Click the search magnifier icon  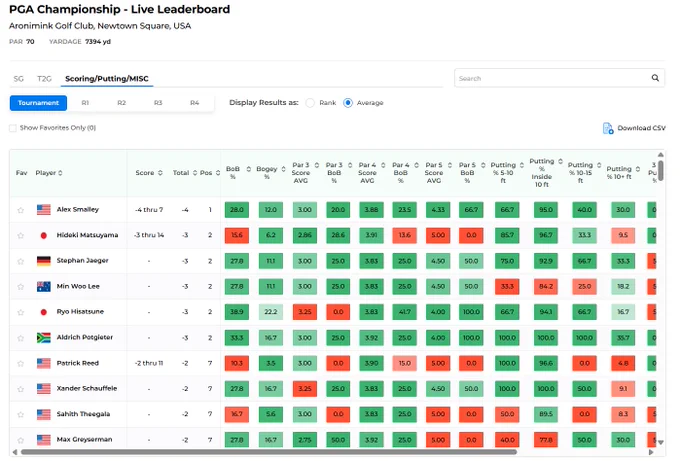tap(655, 78)
